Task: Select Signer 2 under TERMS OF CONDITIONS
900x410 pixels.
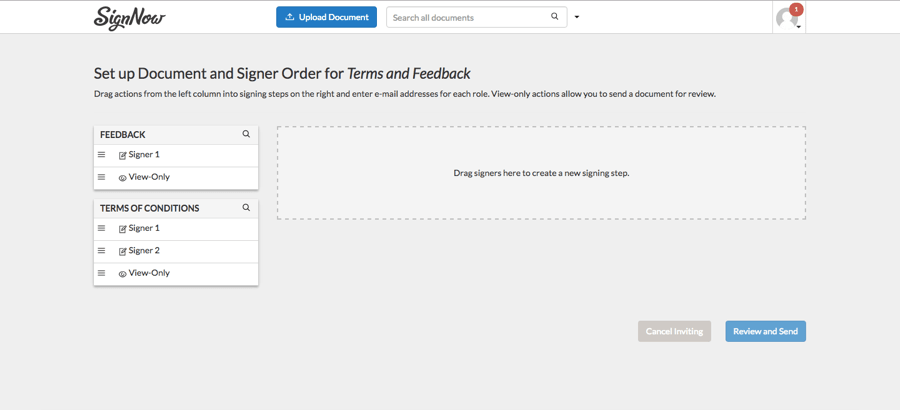Action: (x=144, y=251)
